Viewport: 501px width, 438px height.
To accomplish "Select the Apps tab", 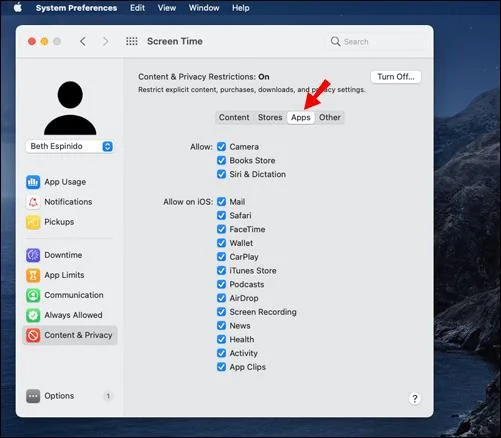I will [x=301, y=117].
